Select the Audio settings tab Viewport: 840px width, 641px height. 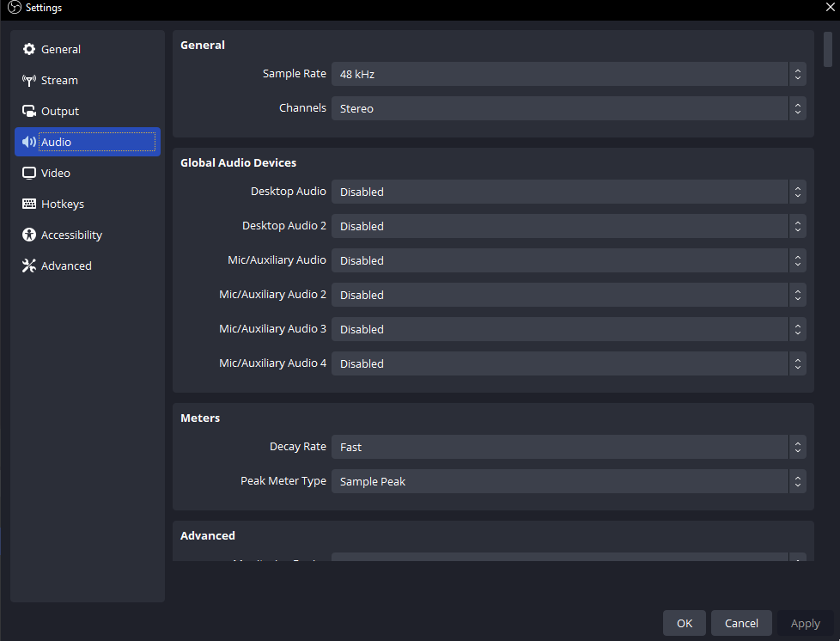(88, 142)
